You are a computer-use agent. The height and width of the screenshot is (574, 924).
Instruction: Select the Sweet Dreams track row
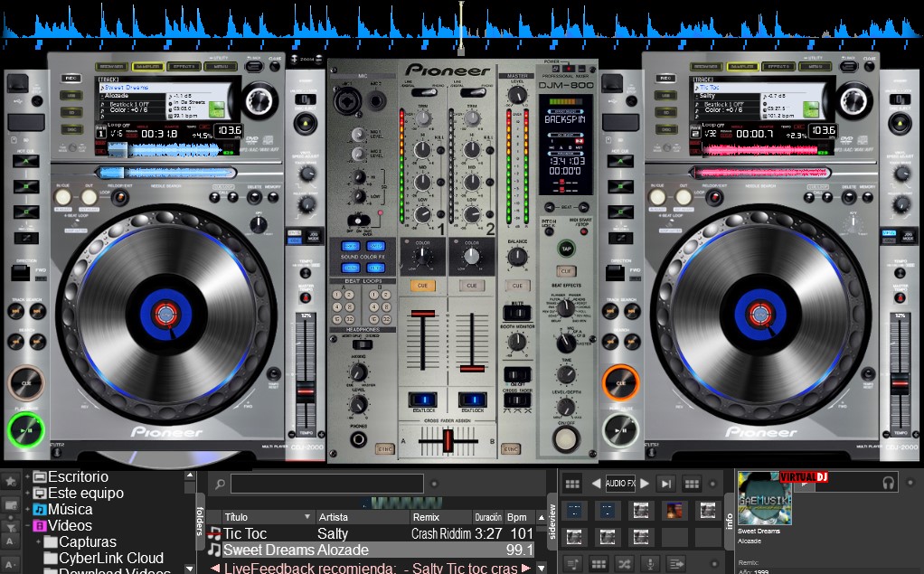pyautogui.click(x=371, y=550)
